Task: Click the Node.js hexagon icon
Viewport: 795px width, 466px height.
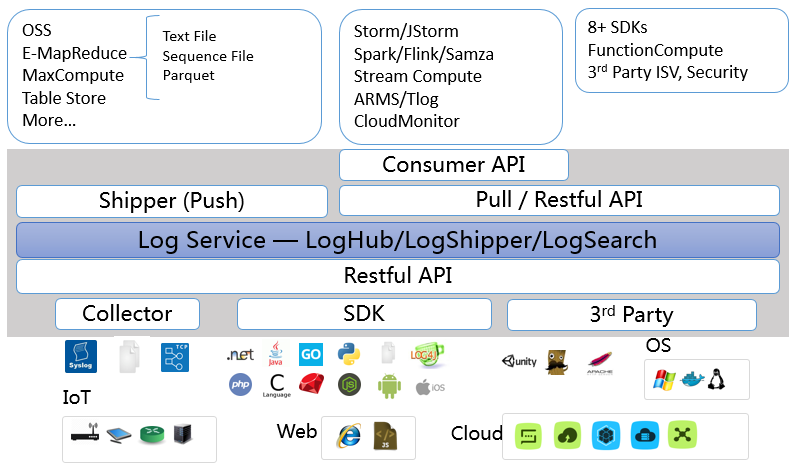Action: pos(349,385)
